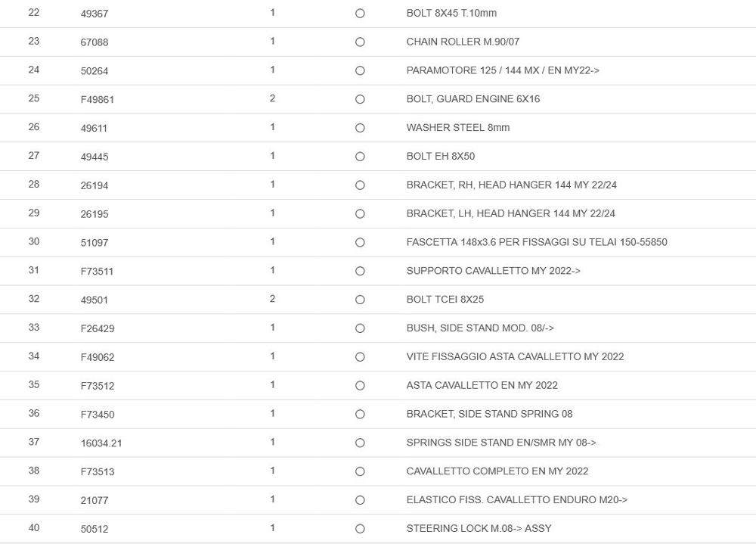Click the description BRACKET, SIDE STAND SPRING 08
Viewport: 756px width, 544px height.
(x=489, y=414)
